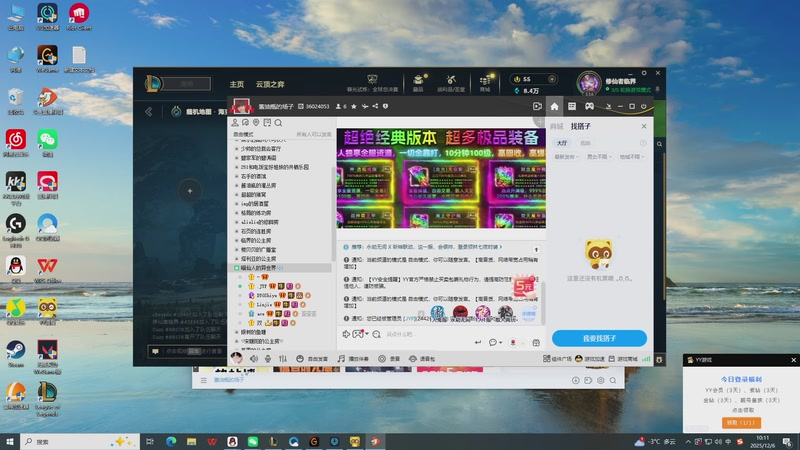Open the audio mixer sliders icon
Image resolution: width=800 pixels, height=450 pixels.
click(x=283, y=359)
